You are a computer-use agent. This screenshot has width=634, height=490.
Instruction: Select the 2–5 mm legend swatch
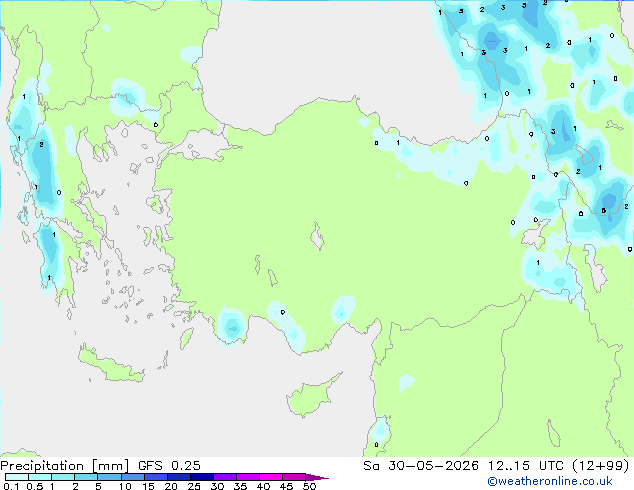[86, 477]
